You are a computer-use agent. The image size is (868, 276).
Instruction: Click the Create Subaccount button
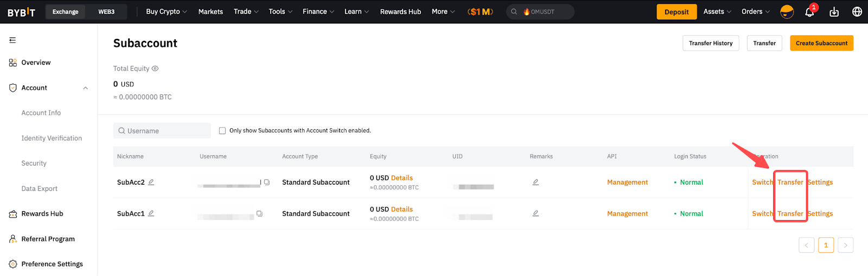821,43
